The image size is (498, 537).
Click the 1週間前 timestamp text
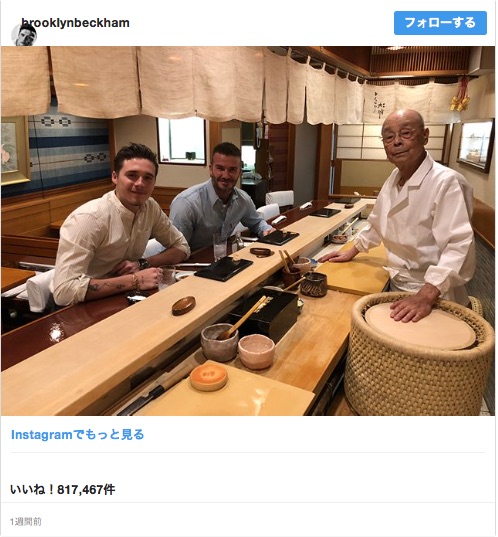click(26, 522)
